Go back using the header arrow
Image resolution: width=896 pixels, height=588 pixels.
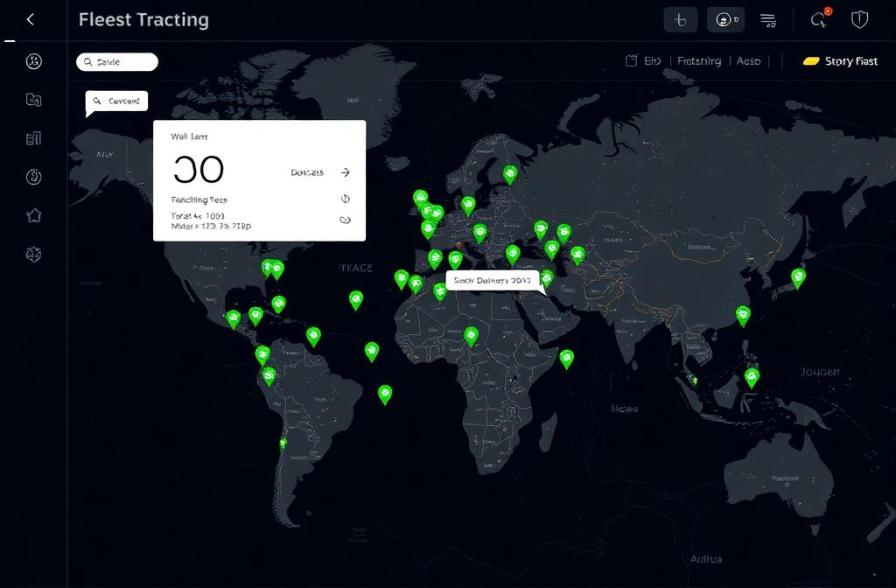(31, 19)
